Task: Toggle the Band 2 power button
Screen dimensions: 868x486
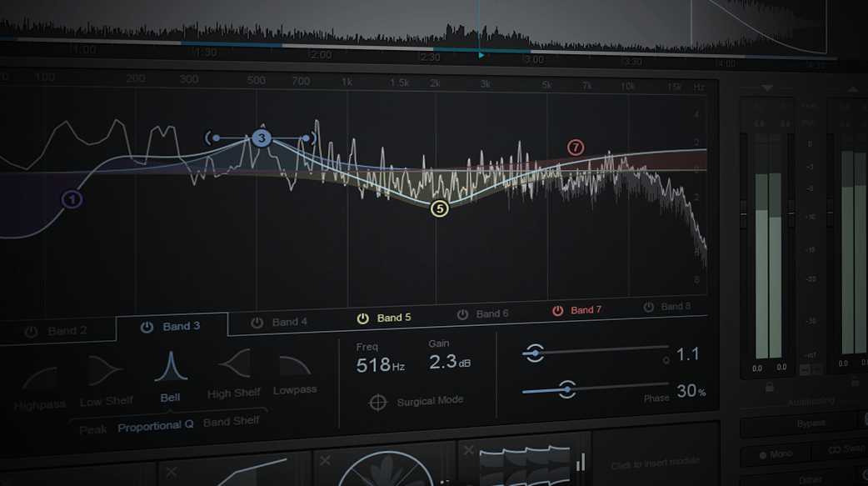Action: (x=31, y=332)
